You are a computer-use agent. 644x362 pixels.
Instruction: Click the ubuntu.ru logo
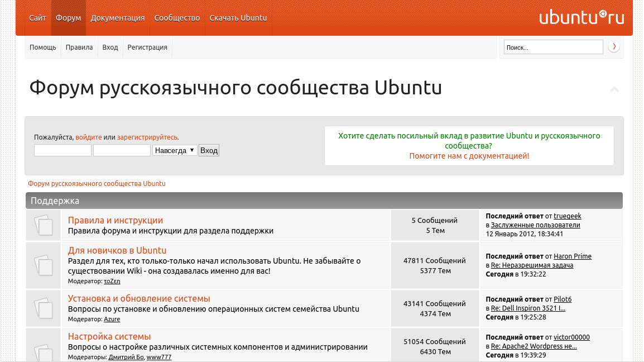pos(581,18)
